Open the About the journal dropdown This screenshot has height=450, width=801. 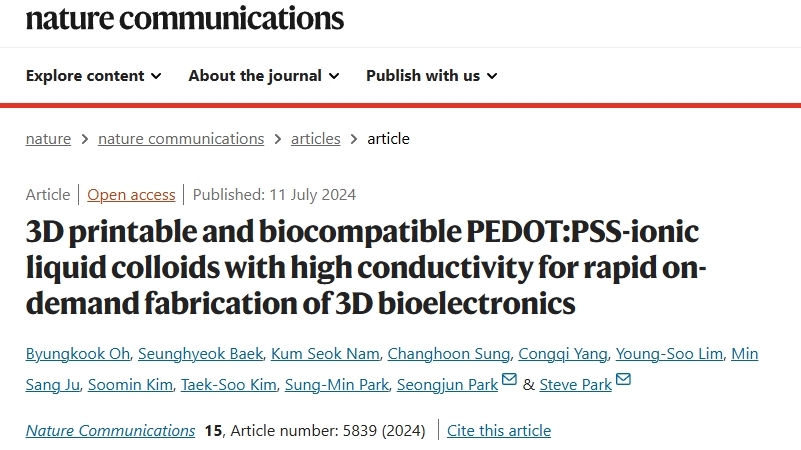pyautogui.click(x=264, y=76)
